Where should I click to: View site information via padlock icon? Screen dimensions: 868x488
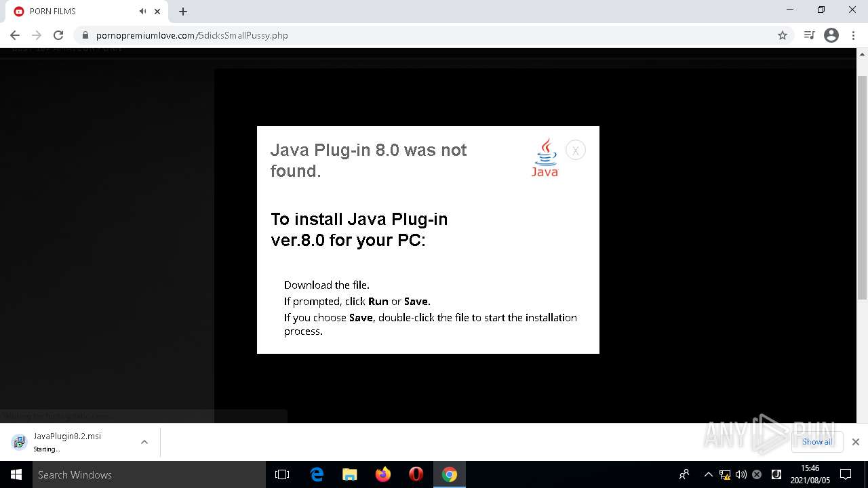[x=85, y=35]
